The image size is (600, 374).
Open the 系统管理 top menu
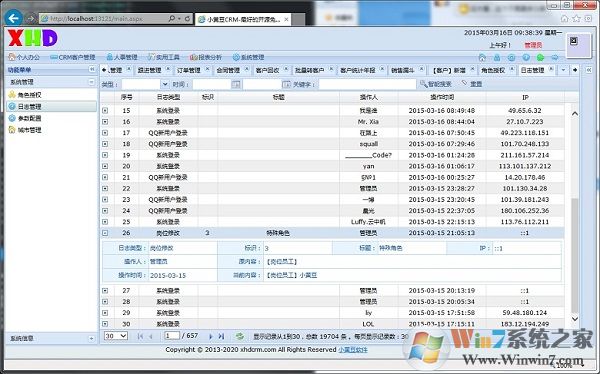click(x=248, y=57)
